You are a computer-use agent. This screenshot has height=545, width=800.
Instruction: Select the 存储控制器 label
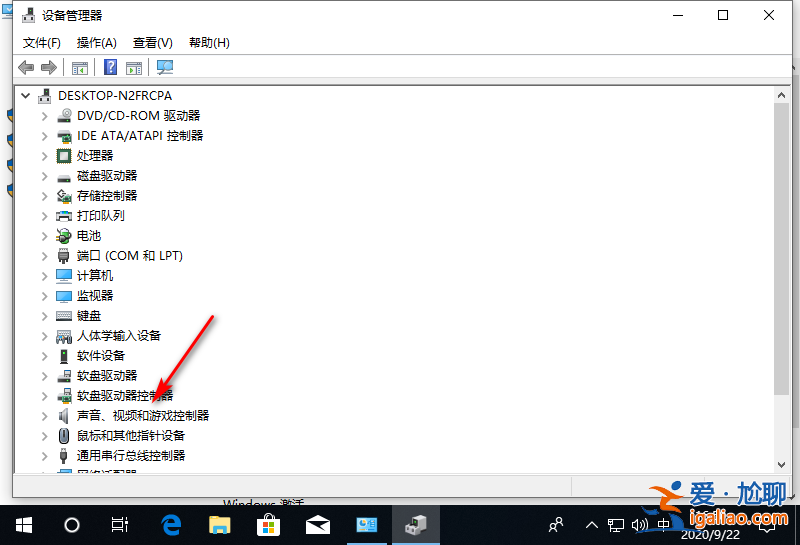tap(107, 196)
